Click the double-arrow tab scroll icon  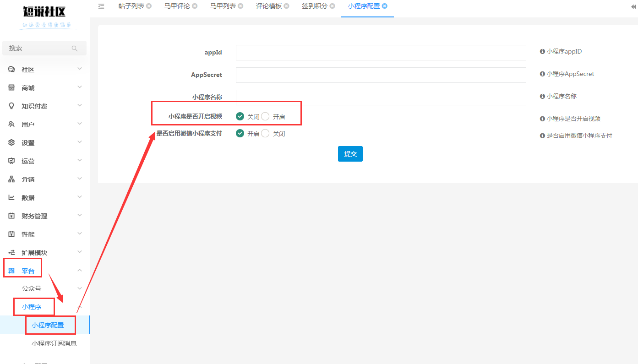click(x=633, y=6)
